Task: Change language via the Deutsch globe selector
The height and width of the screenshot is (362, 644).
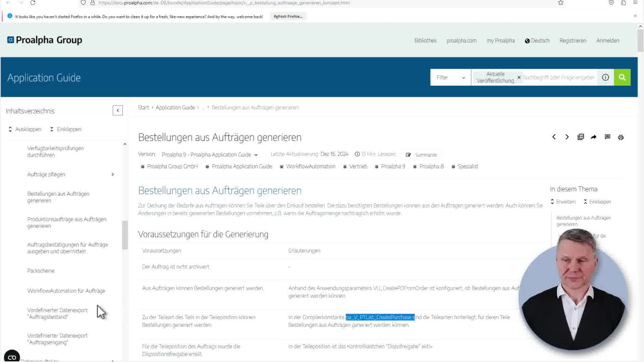Action: pos(537,41)
